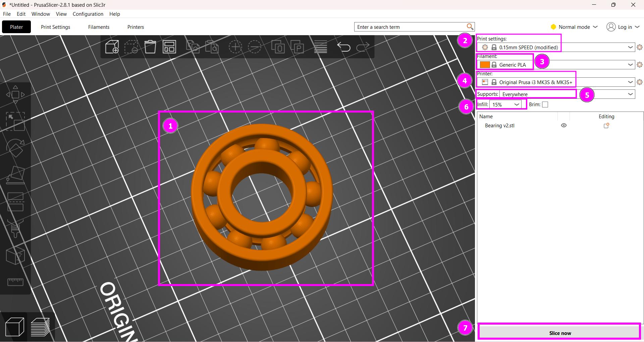Click the Add instance plus icon
644x342 pixels.
(x=235, y=47)
